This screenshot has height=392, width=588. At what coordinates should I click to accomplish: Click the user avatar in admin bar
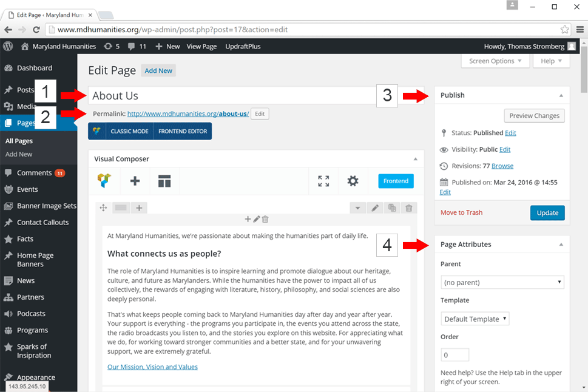coord(572,46)
